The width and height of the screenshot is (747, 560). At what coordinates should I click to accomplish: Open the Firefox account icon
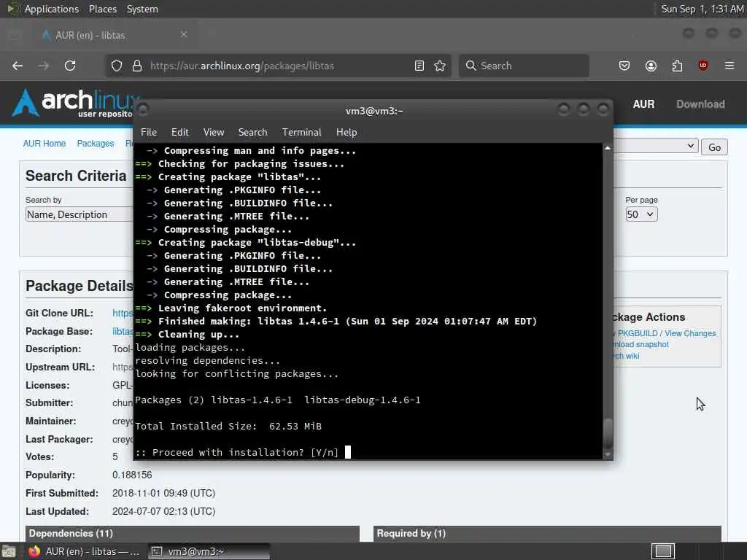click(651, 66)
